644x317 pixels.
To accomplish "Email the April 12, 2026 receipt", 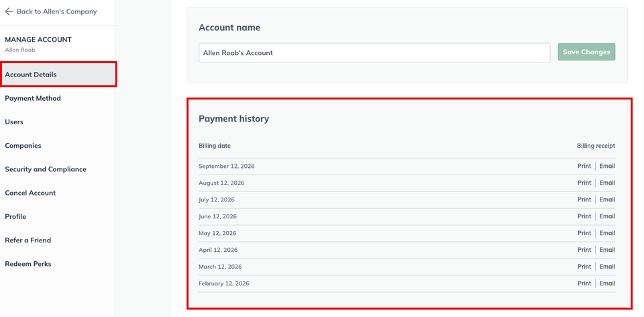I will (x=607, y=250).
